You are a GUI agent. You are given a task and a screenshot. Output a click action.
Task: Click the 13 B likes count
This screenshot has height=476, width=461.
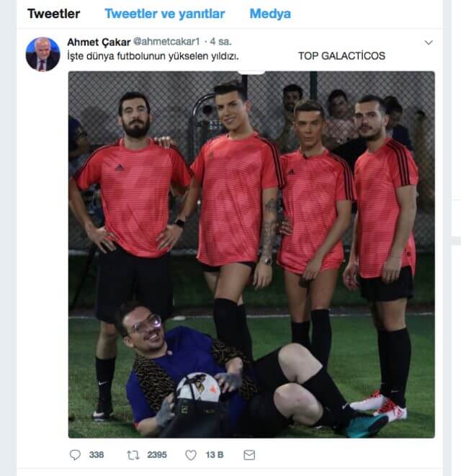click(215, 454)
